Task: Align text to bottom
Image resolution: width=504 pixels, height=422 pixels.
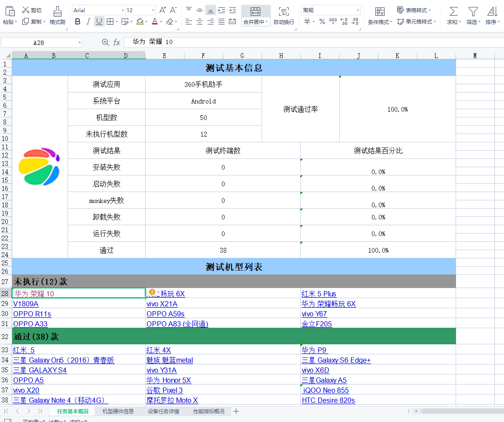Action: tap(210, 10)
